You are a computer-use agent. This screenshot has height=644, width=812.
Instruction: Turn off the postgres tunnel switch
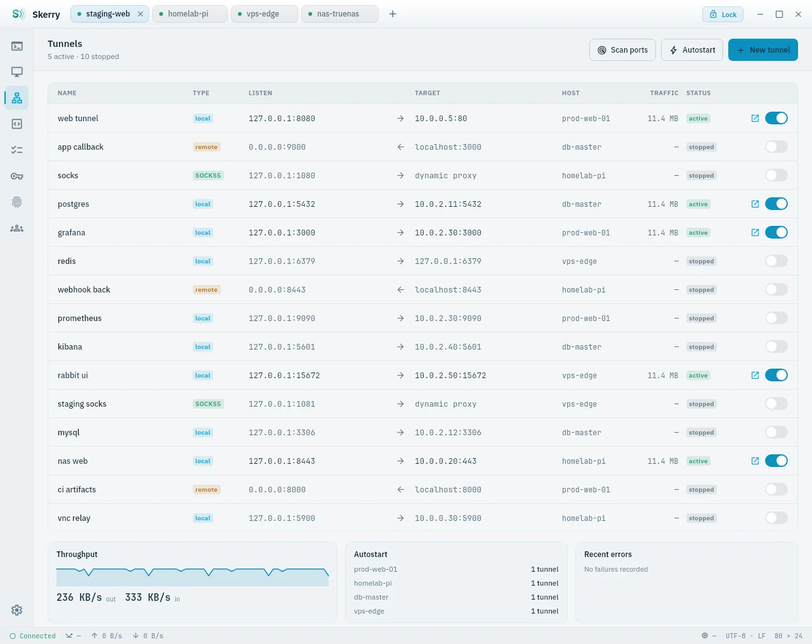776,204
